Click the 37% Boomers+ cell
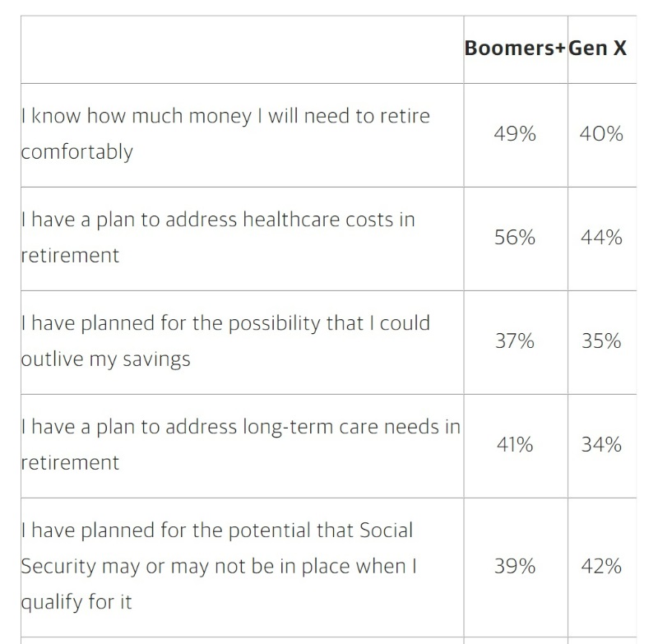Viewport: 658px width, 644px height. click(515, 341)
